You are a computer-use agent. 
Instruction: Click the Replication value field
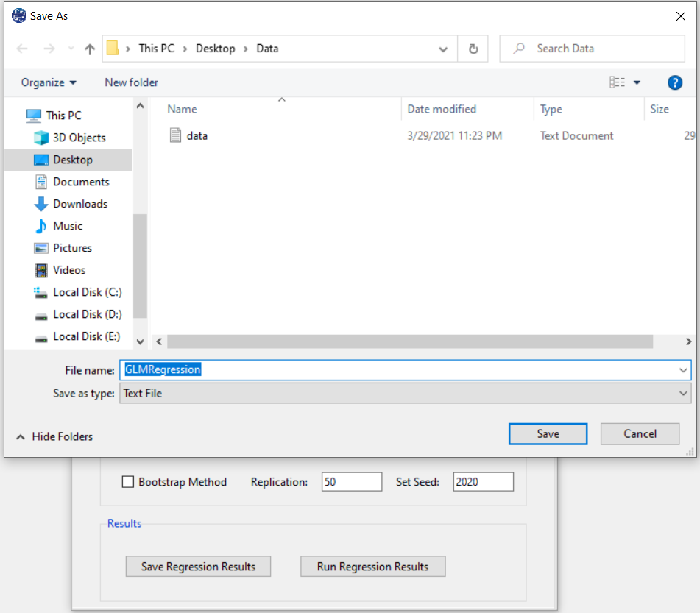(351, 482)
